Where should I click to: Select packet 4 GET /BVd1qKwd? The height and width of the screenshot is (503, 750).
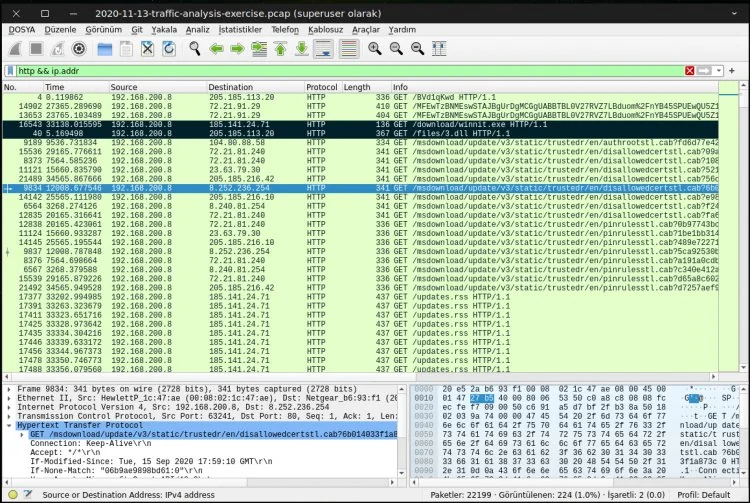coord(360,97)
